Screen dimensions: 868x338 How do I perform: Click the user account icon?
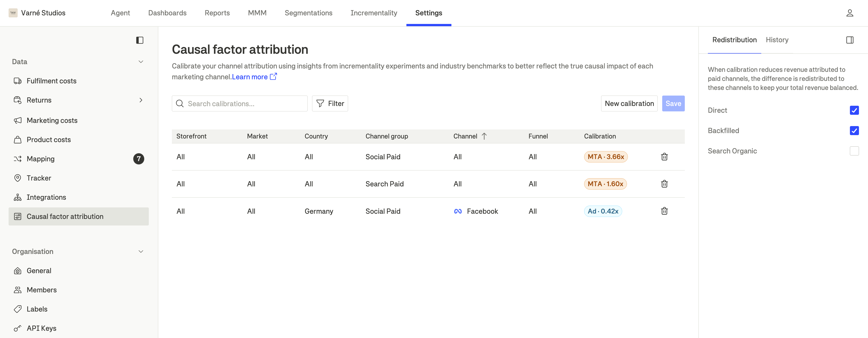point(850,13)
